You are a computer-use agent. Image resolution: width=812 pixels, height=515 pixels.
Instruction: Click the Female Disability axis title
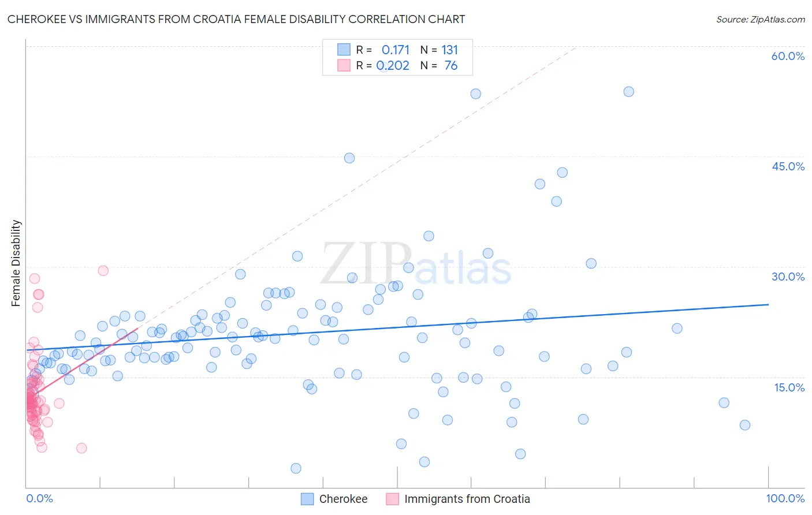[16, 263]
